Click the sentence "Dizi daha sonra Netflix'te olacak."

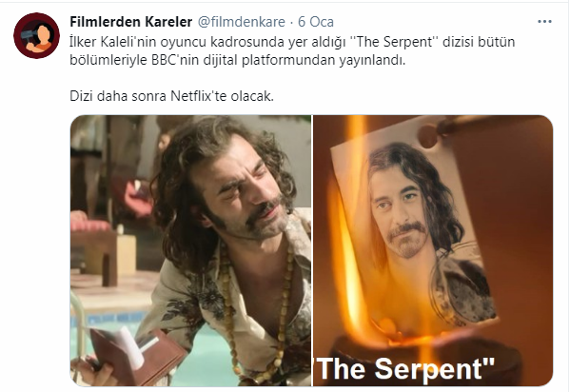coord(171,96)
